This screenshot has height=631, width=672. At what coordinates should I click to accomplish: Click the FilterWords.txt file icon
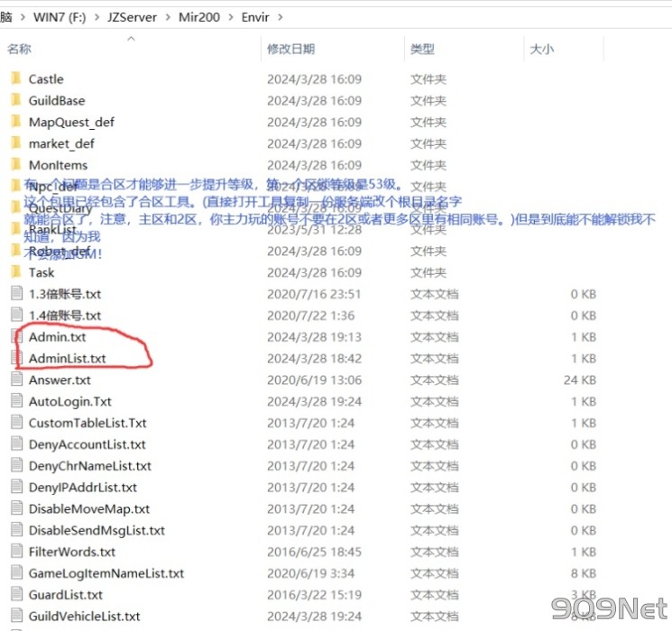[x=16, y=552]
